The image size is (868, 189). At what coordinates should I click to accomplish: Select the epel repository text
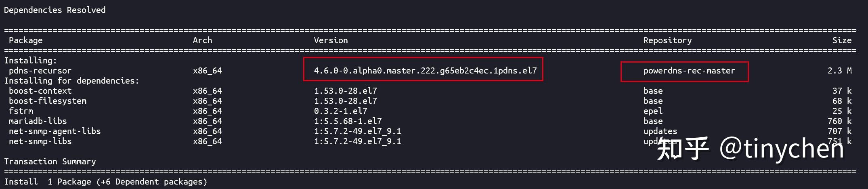pyautogui.click(x=653, y=111)
